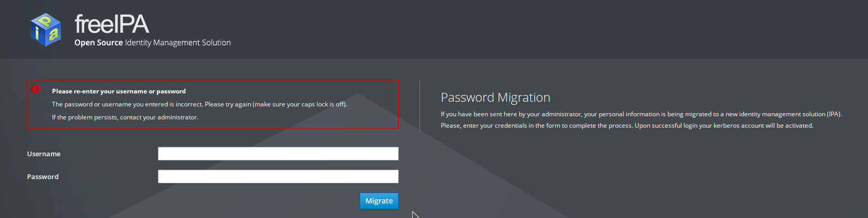Click the freeIPA cube logo icon
This screenshot has width=868, height=218.
click(x=46, y=30)
